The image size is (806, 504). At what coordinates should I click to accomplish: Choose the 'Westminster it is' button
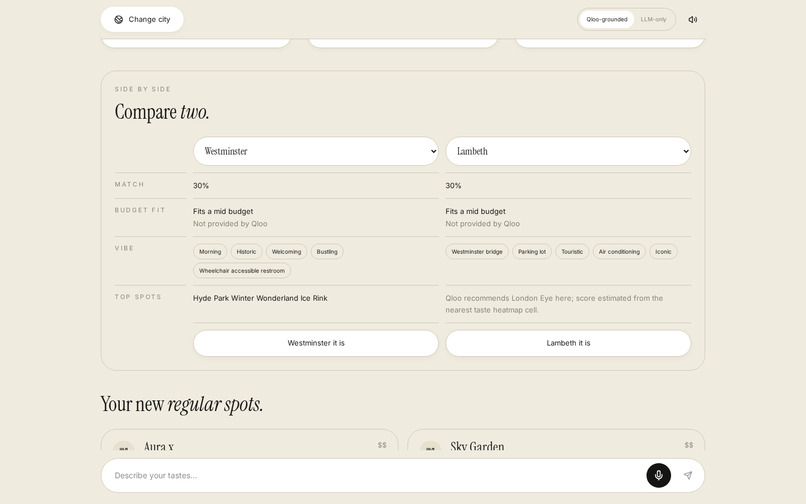coord(316,343)
